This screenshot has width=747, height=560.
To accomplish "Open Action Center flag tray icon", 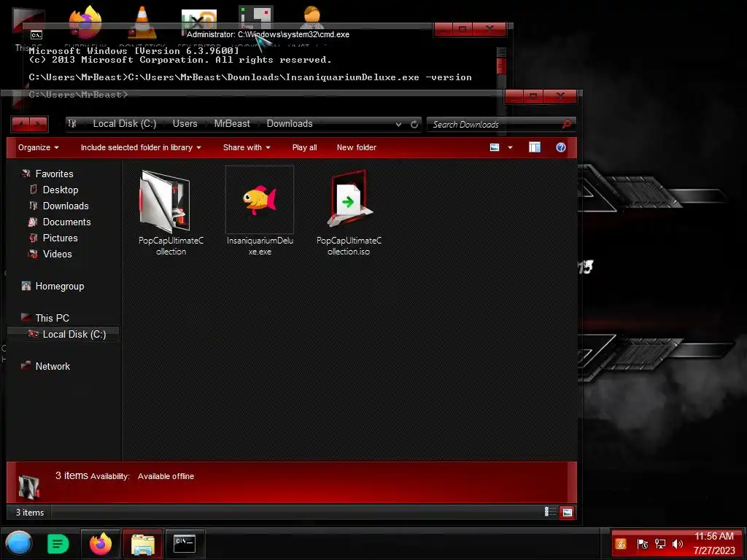I will coord(642,544).
